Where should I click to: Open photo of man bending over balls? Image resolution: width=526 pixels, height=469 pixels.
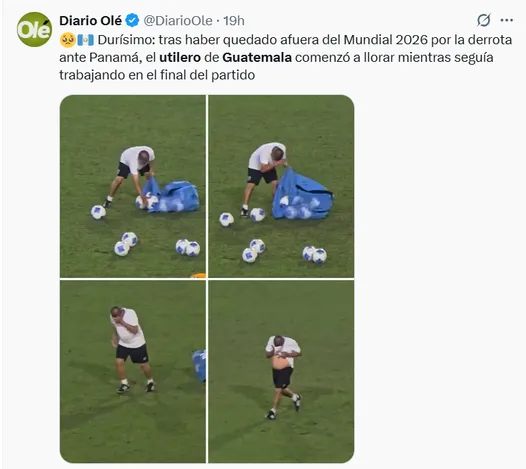133,186
